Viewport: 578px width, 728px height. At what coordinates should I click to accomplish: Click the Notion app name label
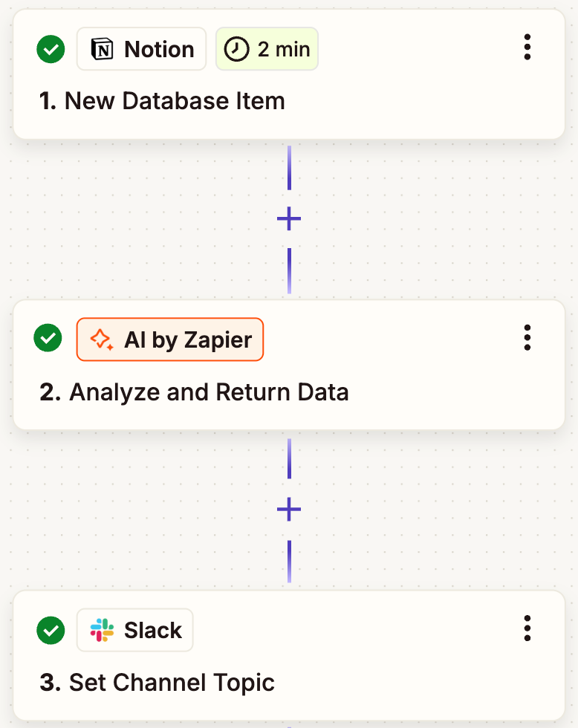(159, 50)
